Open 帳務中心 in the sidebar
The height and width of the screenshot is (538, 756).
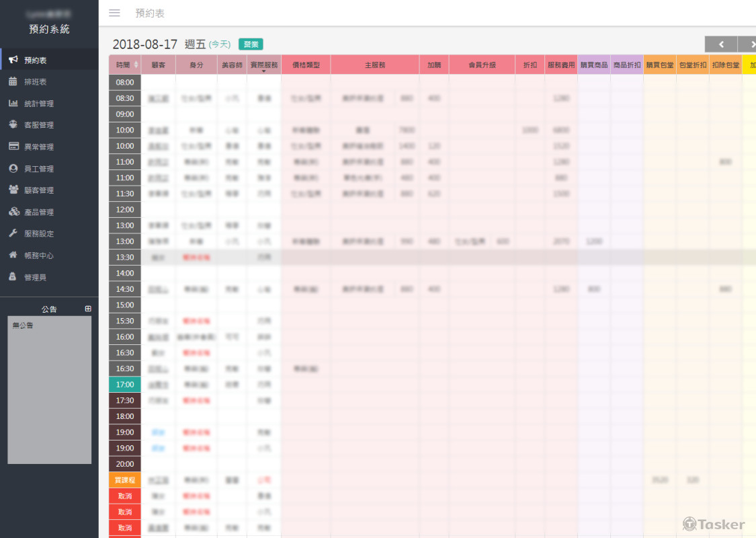tap(38, 256)
